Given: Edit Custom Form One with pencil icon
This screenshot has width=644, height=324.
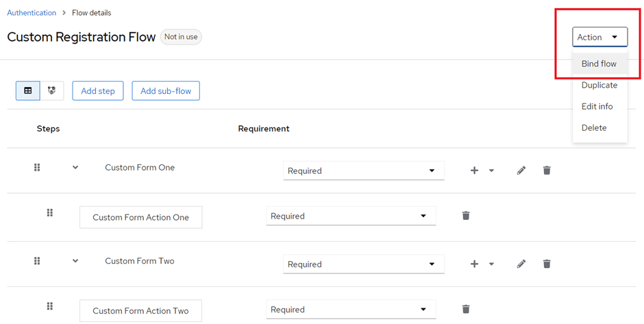Looking at the screenshot, I should click(x=521, y=171).
